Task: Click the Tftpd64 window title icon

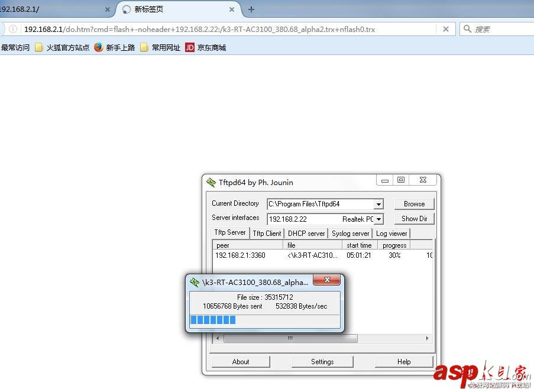Action: [x=211, y=182]
